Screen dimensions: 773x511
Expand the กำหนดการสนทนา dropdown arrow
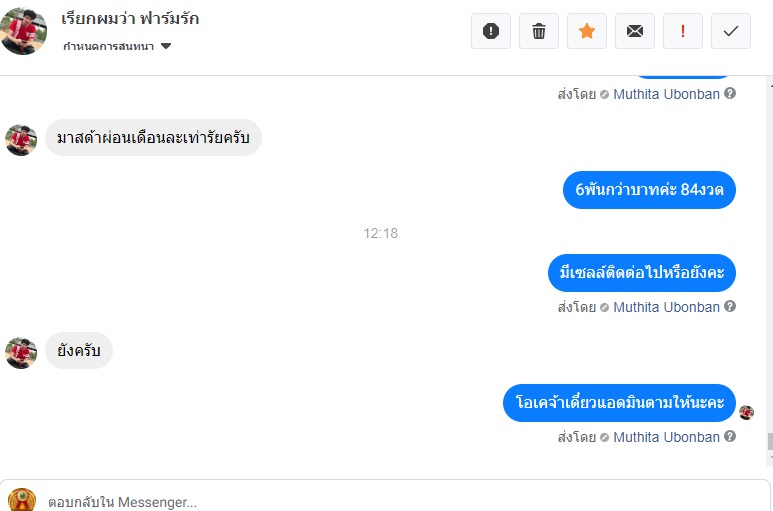tap(166, 46)
